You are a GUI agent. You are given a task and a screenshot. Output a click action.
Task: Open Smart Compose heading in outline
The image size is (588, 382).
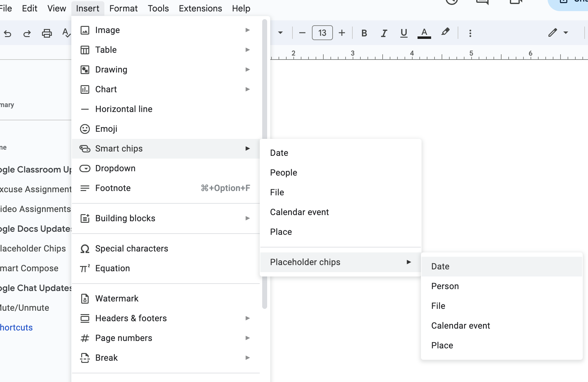point(29,268)
